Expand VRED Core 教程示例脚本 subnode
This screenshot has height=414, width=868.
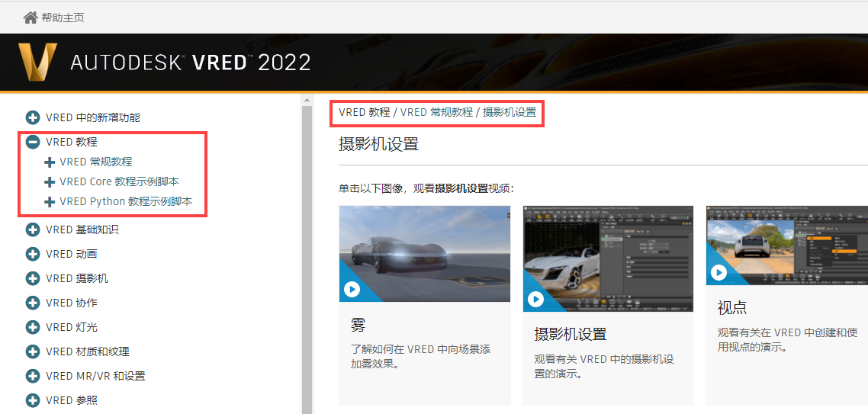(x=50, y=181)
